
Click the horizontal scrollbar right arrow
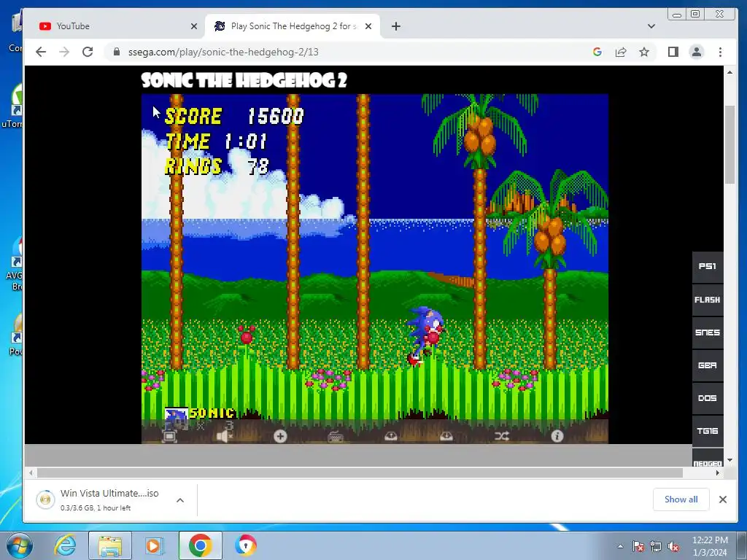tap(718, 472)
